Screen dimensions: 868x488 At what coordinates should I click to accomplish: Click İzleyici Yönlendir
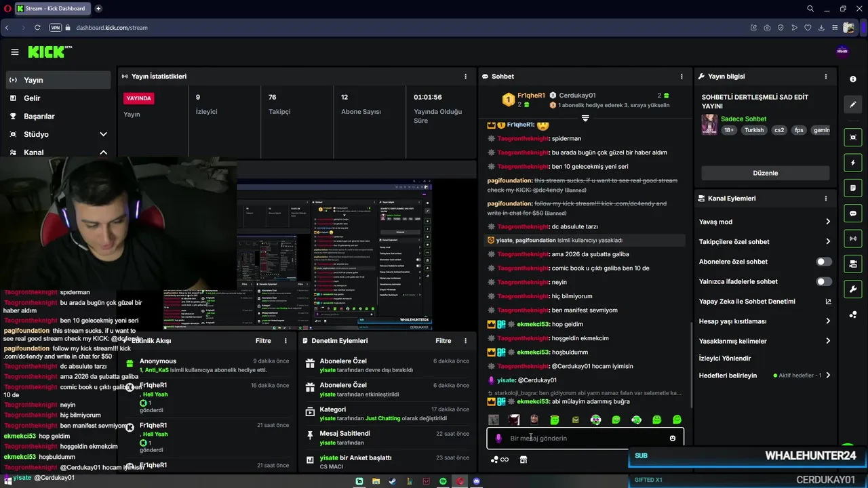point(725,358)
